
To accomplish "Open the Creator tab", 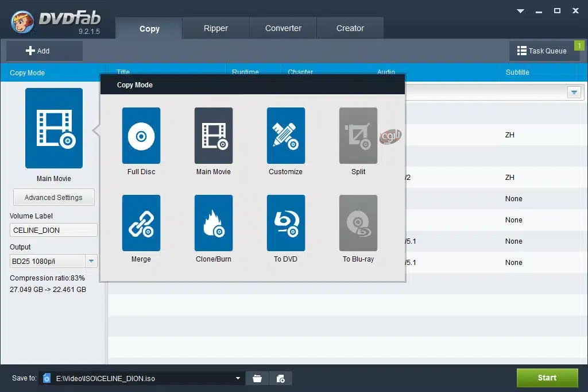I will click(350, 28).
